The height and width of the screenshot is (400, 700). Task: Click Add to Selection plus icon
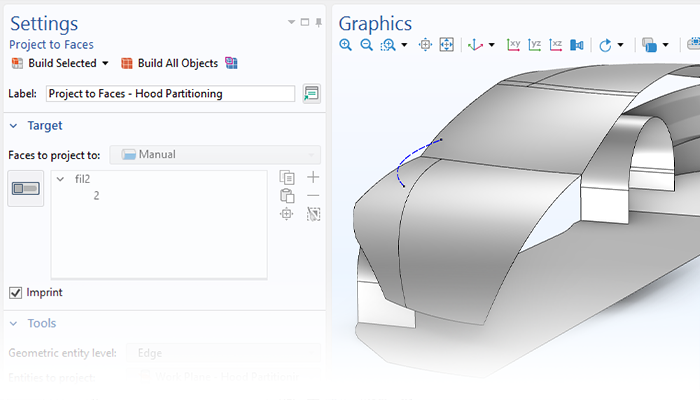tap(313, 177)
